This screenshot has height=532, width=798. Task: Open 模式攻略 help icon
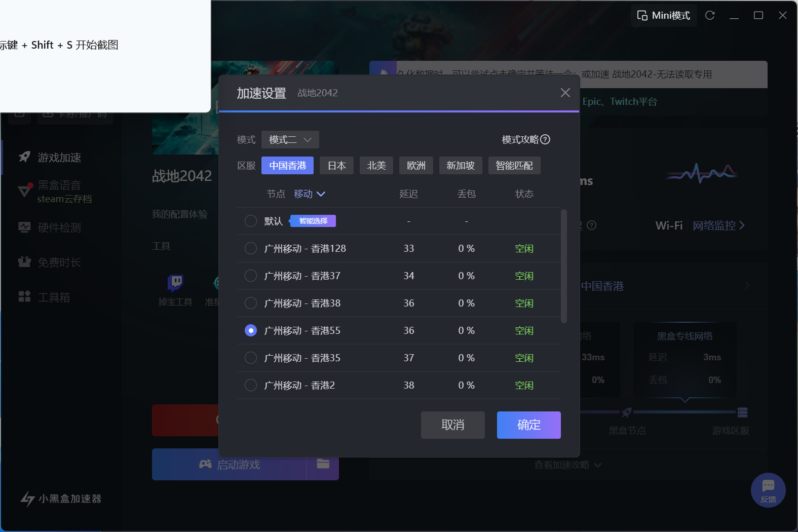coord(545,139)
